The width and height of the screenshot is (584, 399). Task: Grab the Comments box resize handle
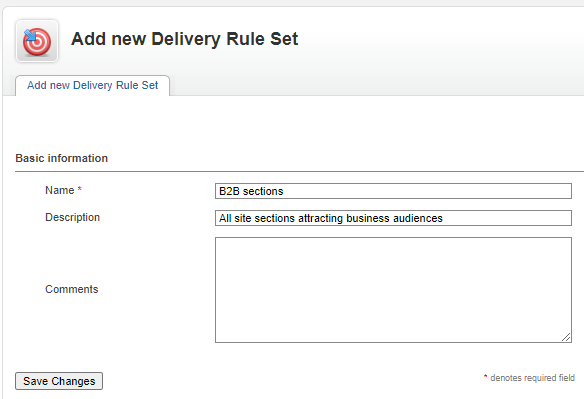pos(566,337)
